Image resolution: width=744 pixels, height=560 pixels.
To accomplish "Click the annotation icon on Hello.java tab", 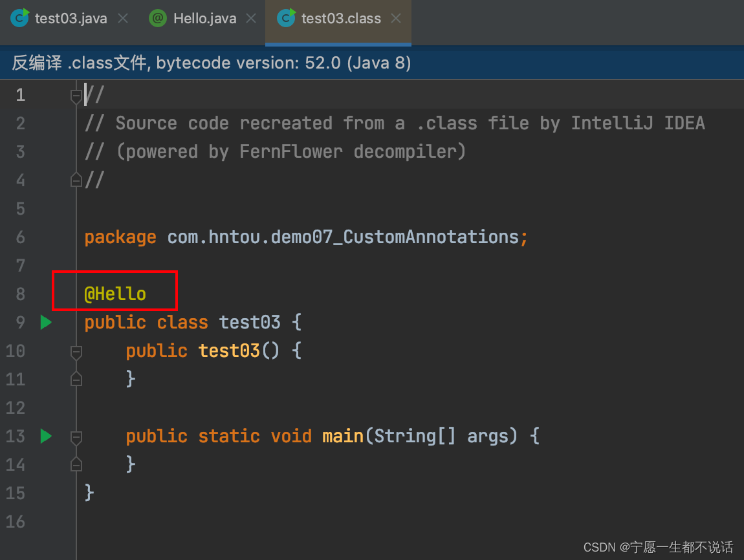I will pyautogui.click(x=157, y=18).
